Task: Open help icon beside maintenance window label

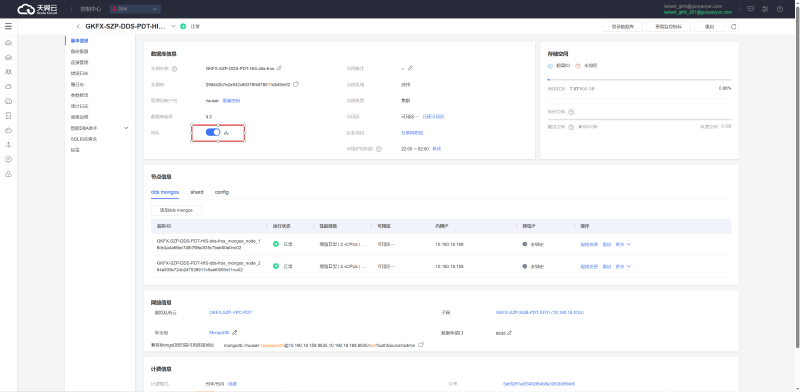Action: pos(379,149)
